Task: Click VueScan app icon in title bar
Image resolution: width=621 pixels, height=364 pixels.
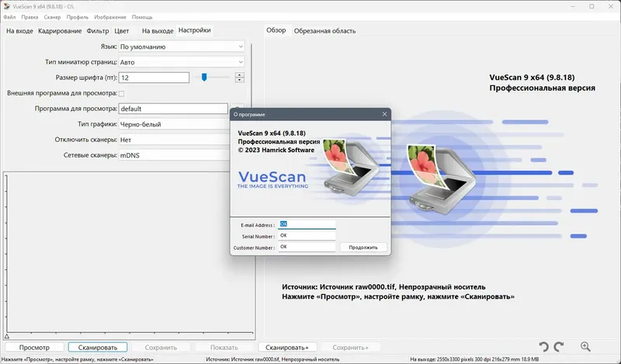Action: coord(6,6)
